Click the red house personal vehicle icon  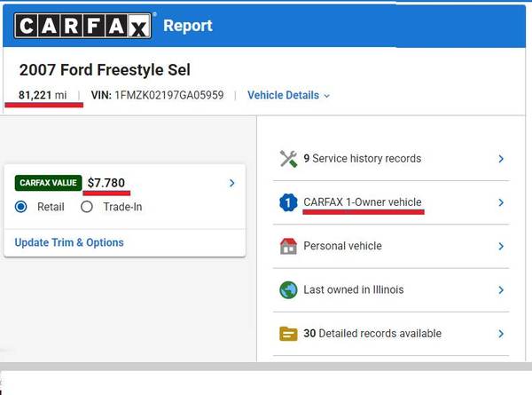click(x=288, y=247)
